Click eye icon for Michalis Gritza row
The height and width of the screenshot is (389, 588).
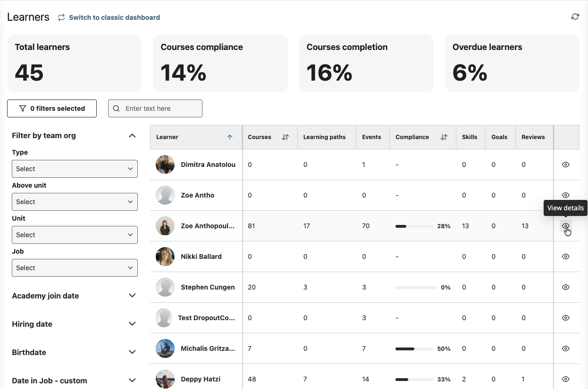[x=565, y=348]
